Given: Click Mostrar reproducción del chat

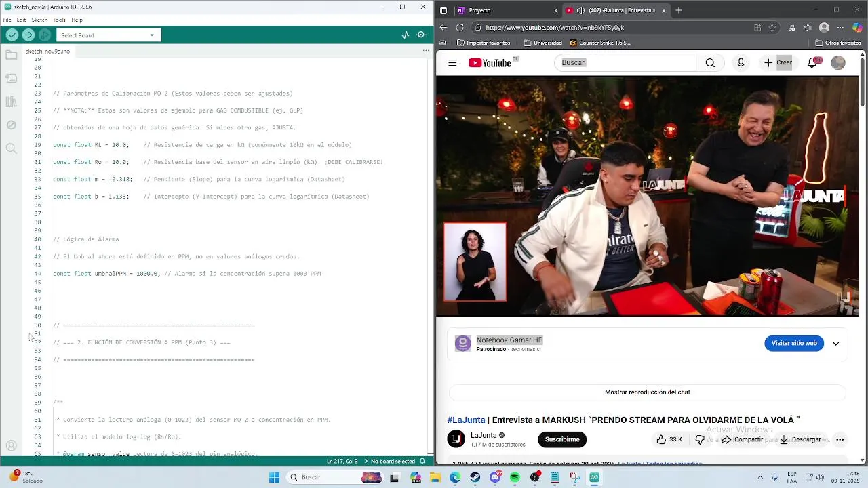Looking at the screenshot, I should tap(647, 392).
